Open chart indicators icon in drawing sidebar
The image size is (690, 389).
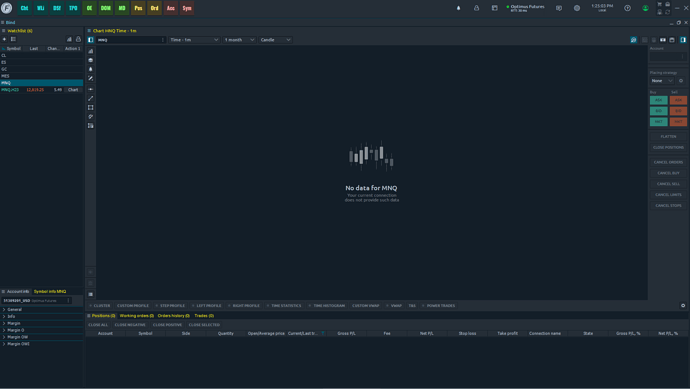click(91, 51)
